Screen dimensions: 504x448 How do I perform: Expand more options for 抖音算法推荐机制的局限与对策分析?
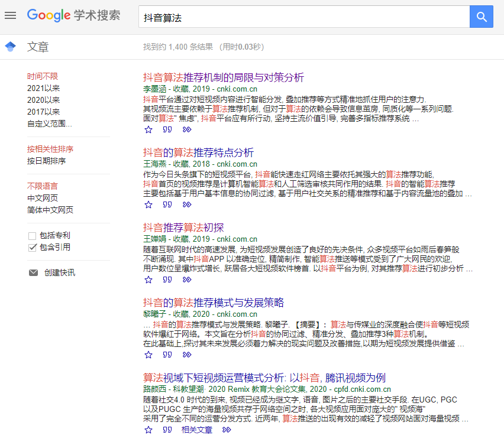pyautogui.click(x=187, y=129)
